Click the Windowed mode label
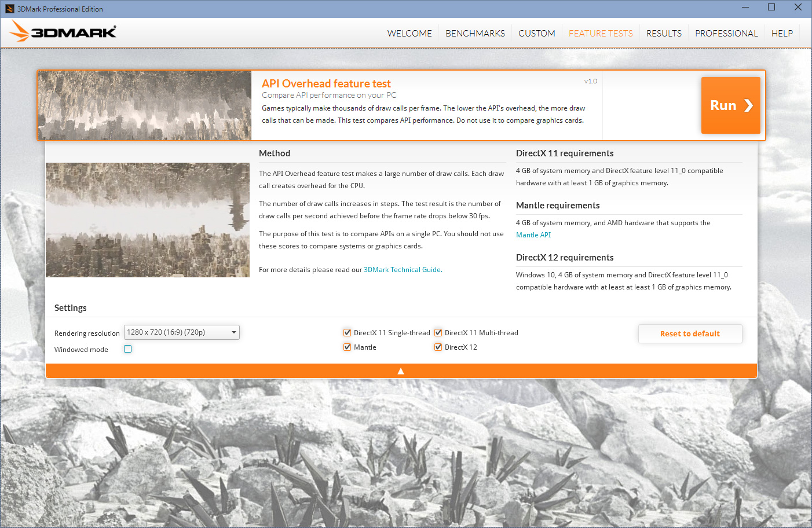Viewport: 812px width, 528px height. point(81,350)
